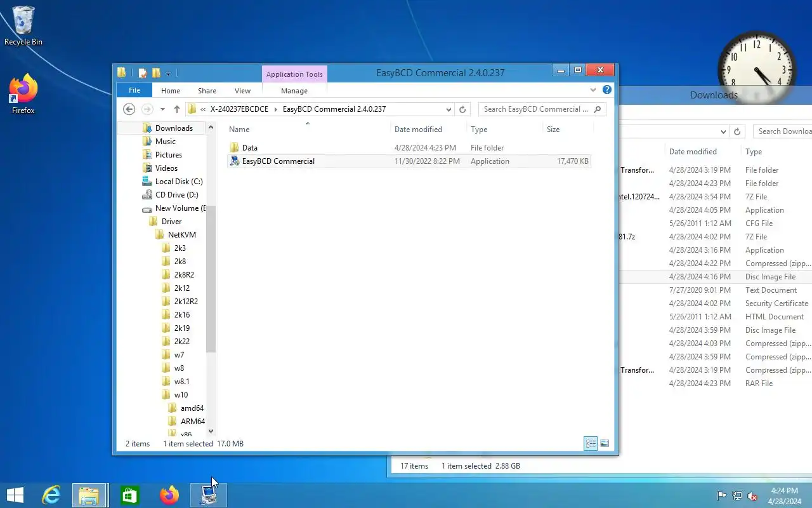Sort by Date modified column header
812x508 pixels.
pos(418,130)
